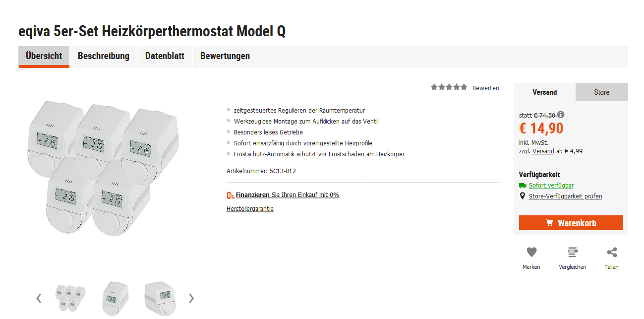This screenshot has height=319, width=644.
Task: Click the store location pin icon
Action: coord(522,196)
